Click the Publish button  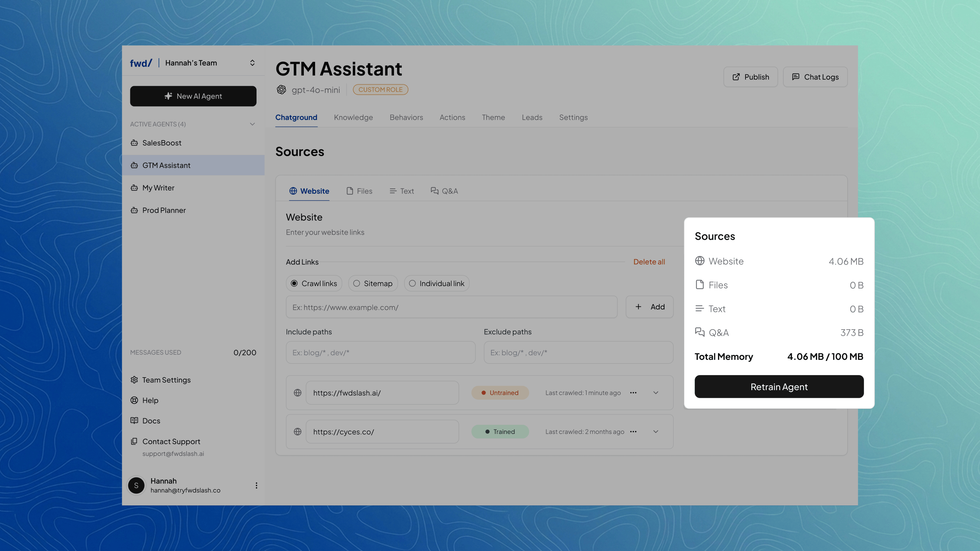751,77
